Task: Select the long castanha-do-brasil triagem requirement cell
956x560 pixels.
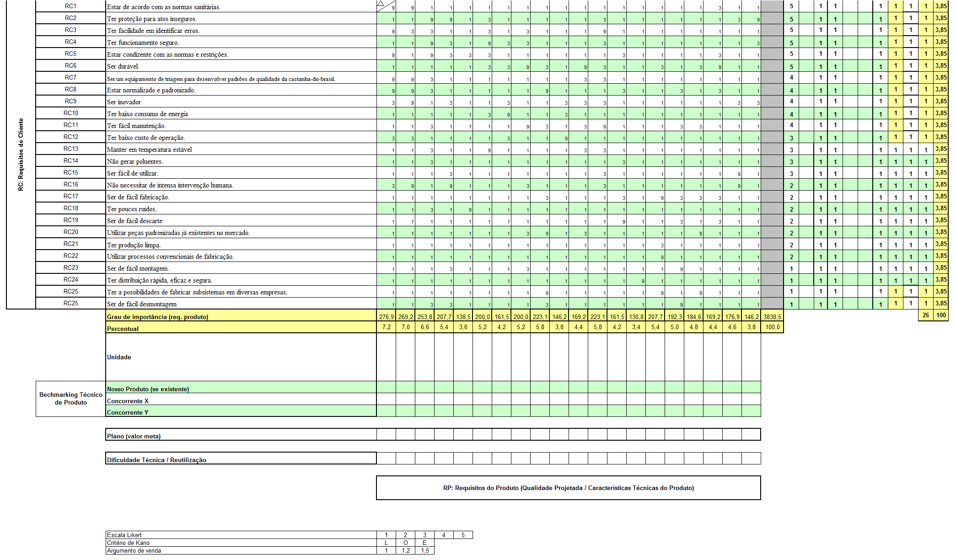Action: (x=241, y=78)
